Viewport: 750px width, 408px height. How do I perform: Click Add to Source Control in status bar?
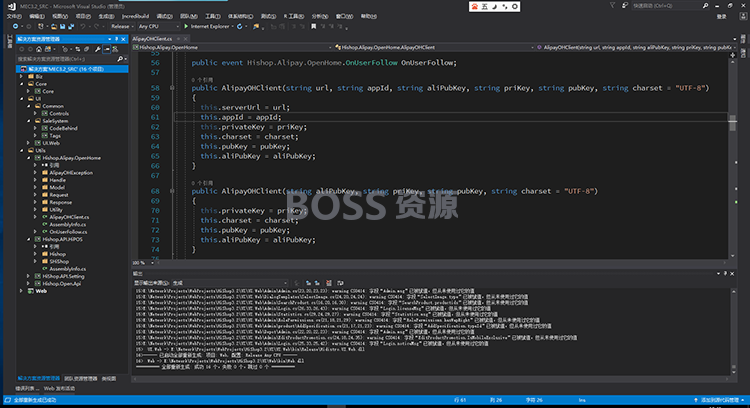pos(719,400)
